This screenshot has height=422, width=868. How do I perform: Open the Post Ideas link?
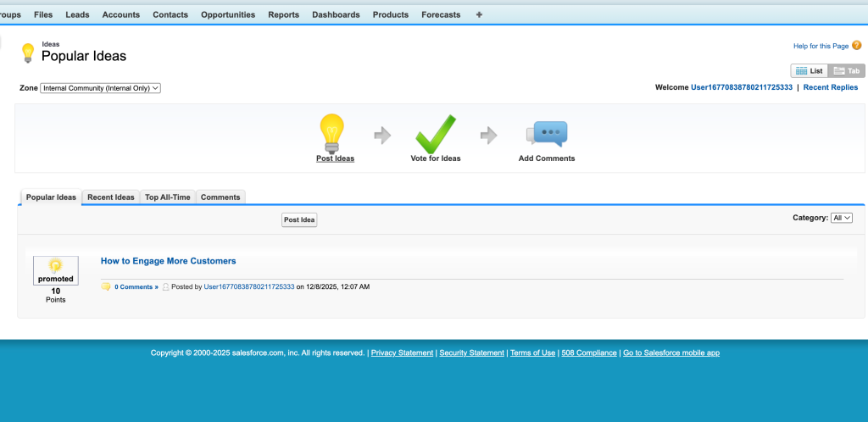pyautogui.click(x=336, y=158)
